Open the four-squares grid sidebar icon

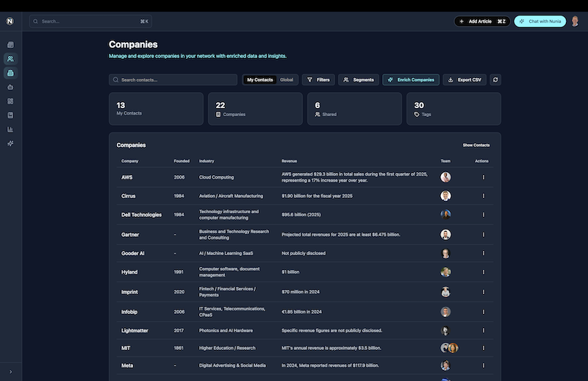coord(10,102)
